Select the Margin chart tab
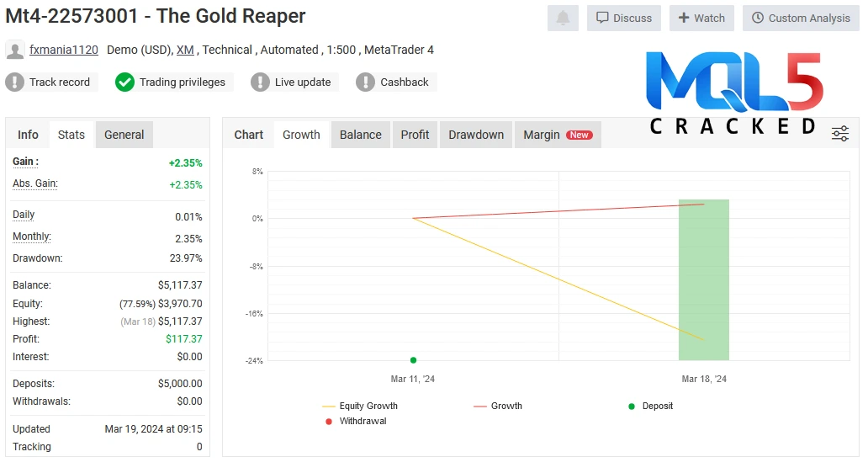Image resolution: width=868 pixels, height=473 pixels. (x=558, y=135)
